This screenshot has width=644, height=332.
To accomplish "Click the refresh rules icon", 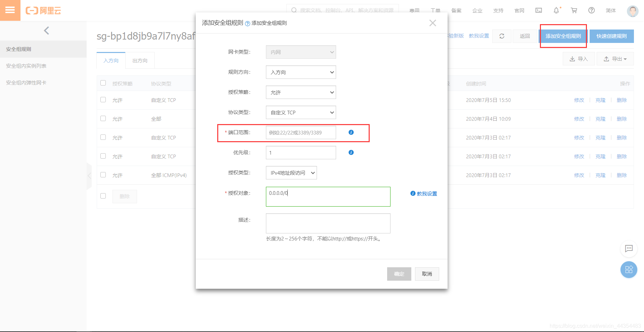I will pyautogui.click(x=502, y=36).
